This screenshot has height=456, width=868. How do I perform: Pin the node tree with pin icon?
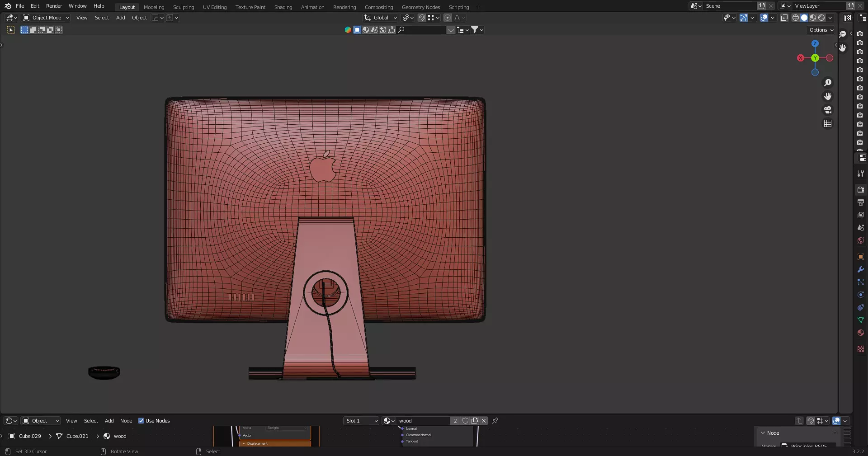coord(495,421)
